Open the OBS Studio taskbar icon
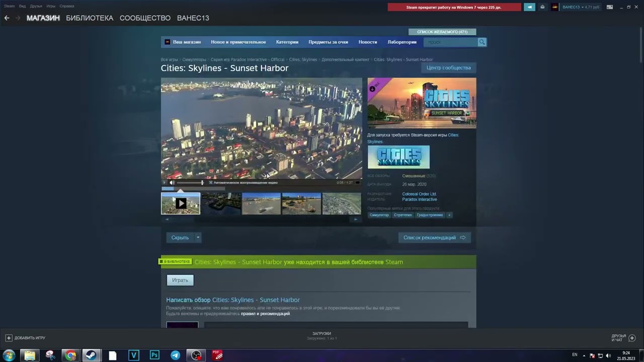The width and height of the screenshot is (644, 362). click(x=196, y=355)
